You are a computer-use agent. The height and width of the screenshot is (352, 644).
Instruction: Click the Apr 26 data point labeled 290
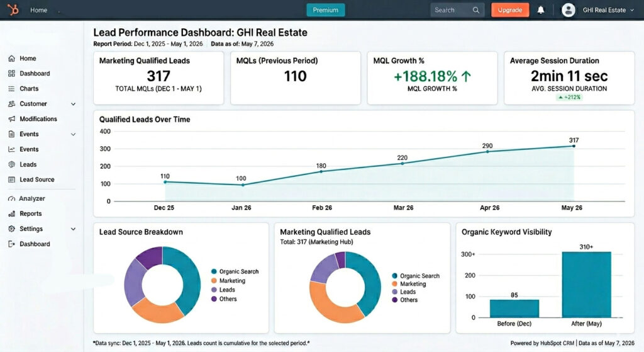(487, 151)
